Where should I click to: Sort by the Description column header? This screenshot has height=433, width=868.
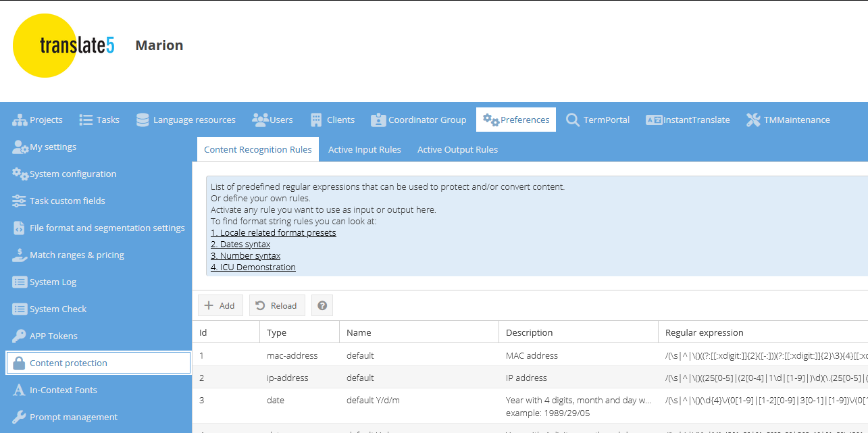coord(578,332)
